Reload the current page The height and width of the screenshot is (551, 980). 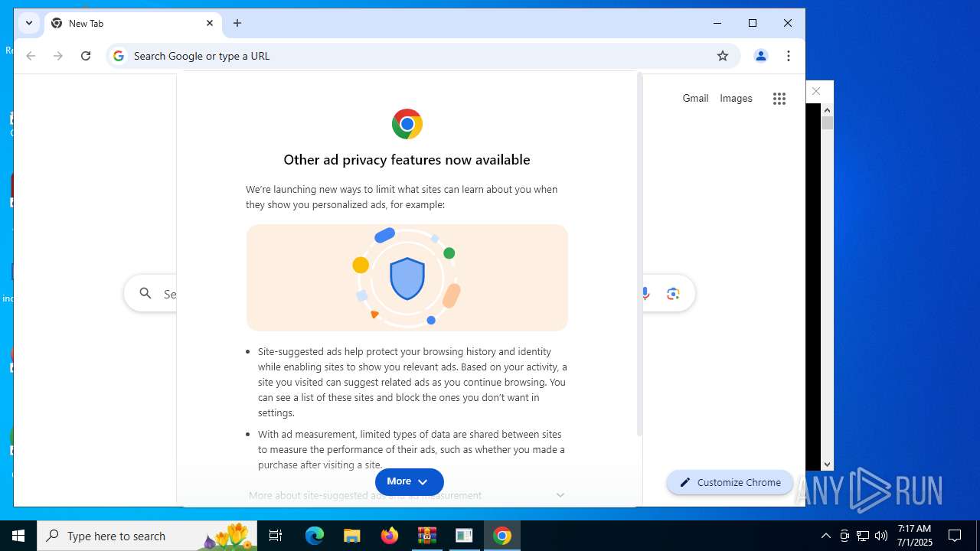tap(86, 56)
